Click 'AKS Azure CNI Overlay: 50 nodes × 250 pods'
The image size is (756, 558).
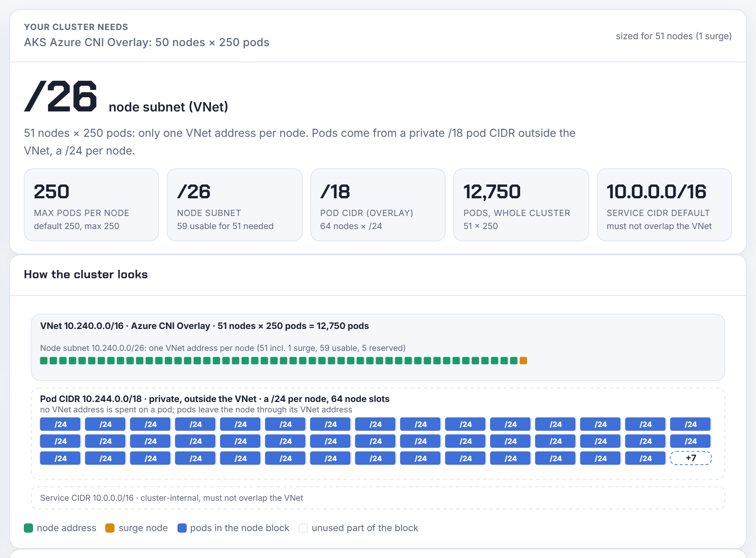(146, 42)
